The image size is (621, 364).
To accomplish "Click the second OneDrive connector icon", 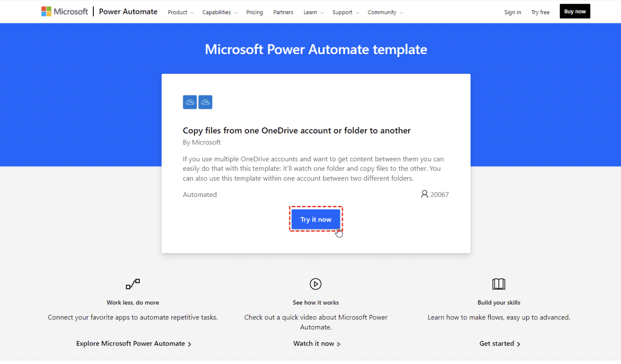I will [x=205, y=102].
